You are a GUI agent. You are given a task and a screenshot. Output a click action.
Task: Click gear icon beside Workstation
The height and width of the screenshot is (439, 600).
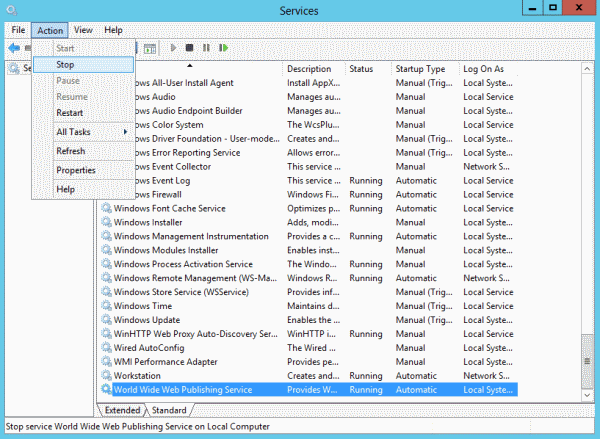pyautogui.click(x=106, y=375)
